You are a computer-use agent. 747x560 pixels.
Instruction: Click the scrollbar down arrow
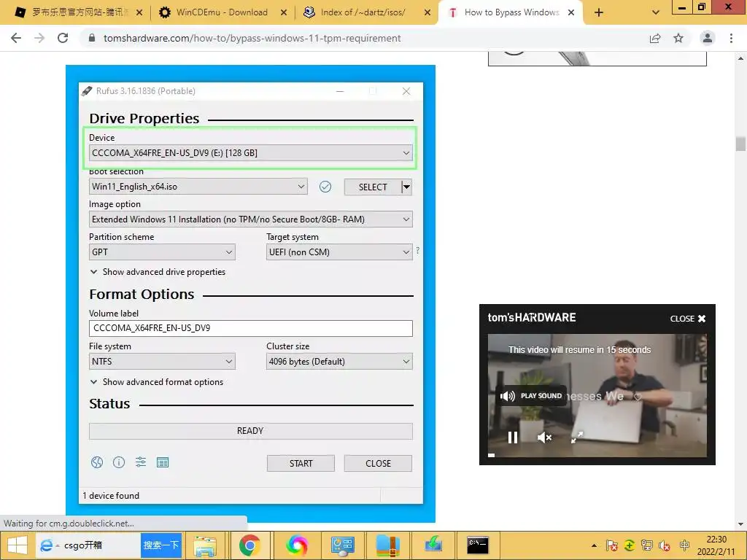point(740,524)
